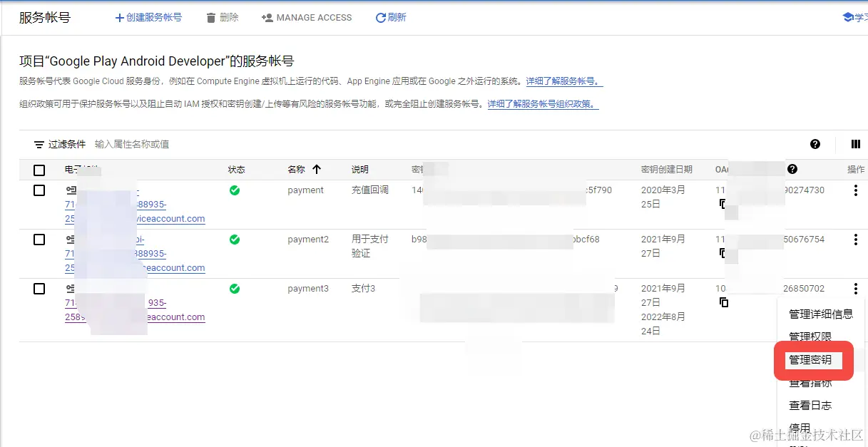Open the actions menu for payment2 row
The height and width of the screenshot is (447, 868).
pyautogui.click(x=855, y=240)
